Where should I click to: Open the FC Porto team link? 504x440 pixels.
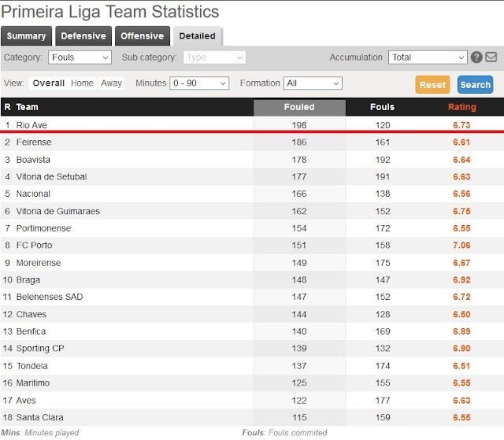34,246
